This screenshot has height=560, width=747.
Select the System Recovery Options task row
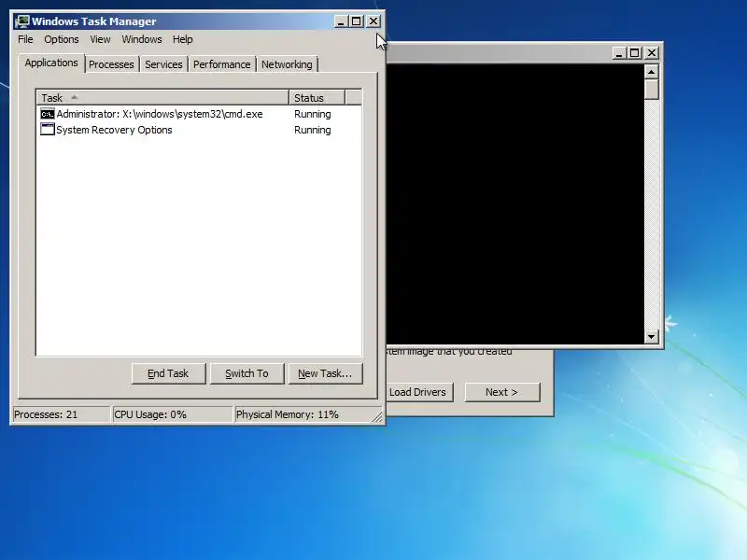click(x=199, y=130)
